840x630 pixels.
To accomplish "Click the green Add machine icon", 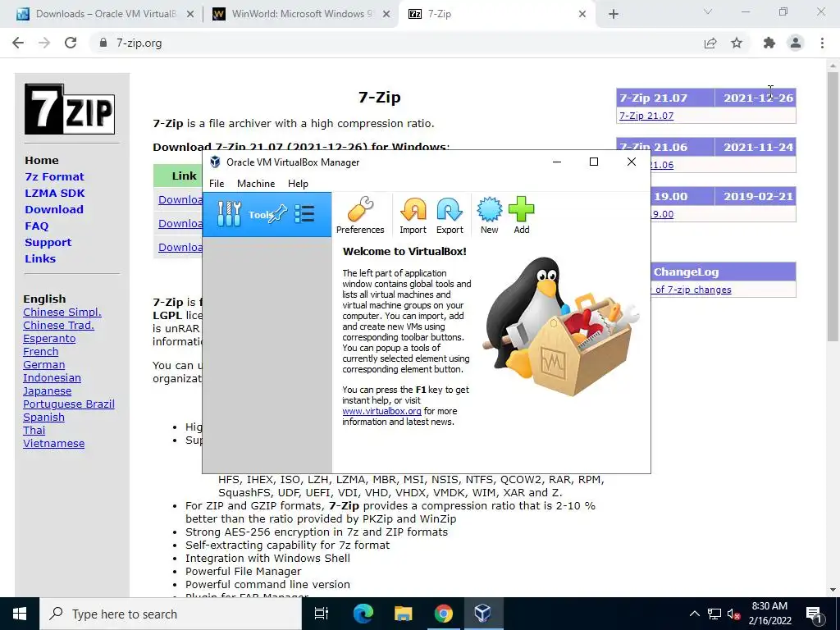I will [x=521, y=216].
